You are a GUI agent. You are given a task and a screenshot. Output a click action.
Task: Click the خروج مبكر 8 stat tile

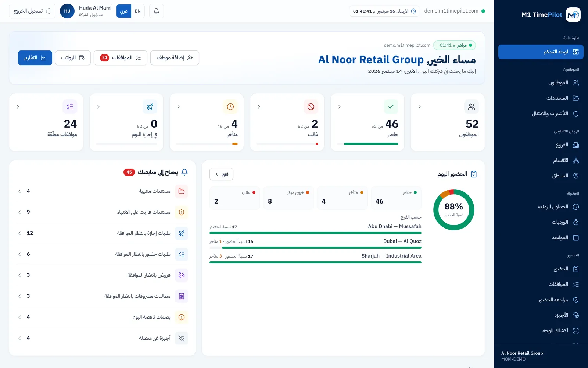[x=288, y=198]
